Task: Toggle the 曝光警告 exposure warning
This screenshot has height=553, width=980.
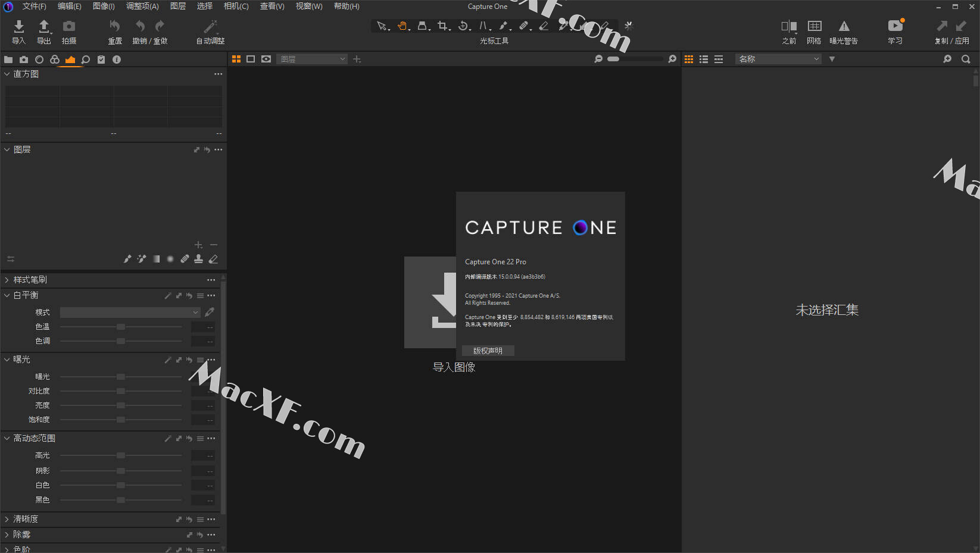Action: point(844,26)
